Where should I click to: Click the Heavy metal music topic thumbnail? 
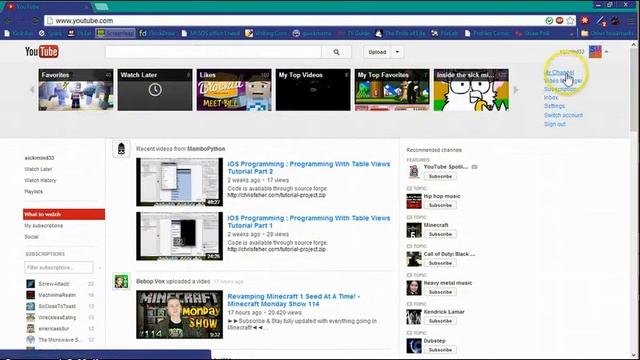[x=414, y=288]
